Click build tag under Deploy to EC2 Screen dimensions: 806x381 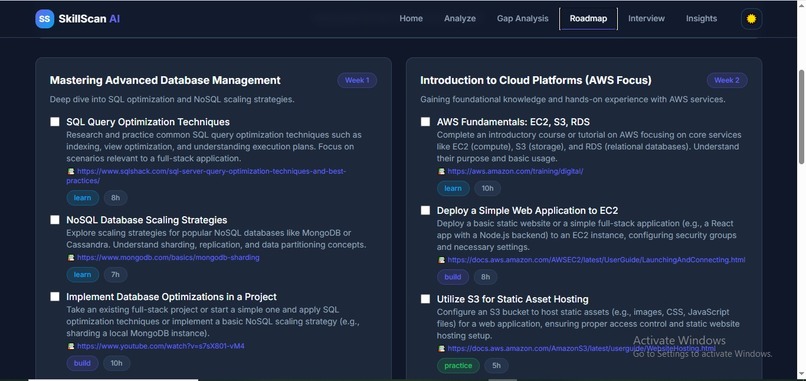453,277
